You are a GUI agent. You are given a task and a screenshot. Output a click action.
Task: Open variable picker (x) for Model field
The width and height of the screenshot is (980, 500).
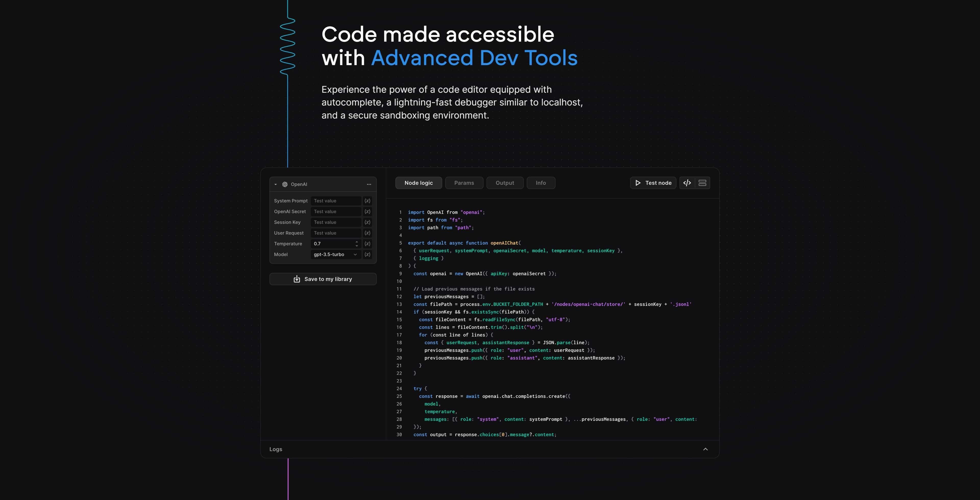click(367, 254)
